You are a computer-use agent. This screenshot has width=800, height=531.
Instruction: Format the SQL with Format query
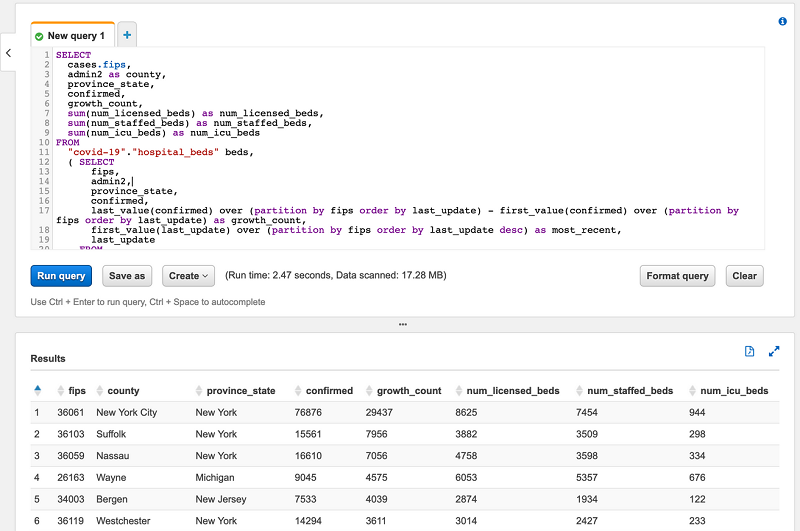[677, 276]
